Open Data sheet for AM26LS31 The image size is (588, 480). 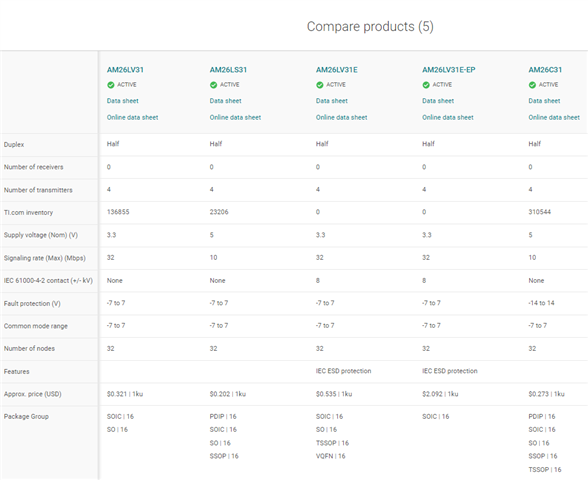click(225, 101)
